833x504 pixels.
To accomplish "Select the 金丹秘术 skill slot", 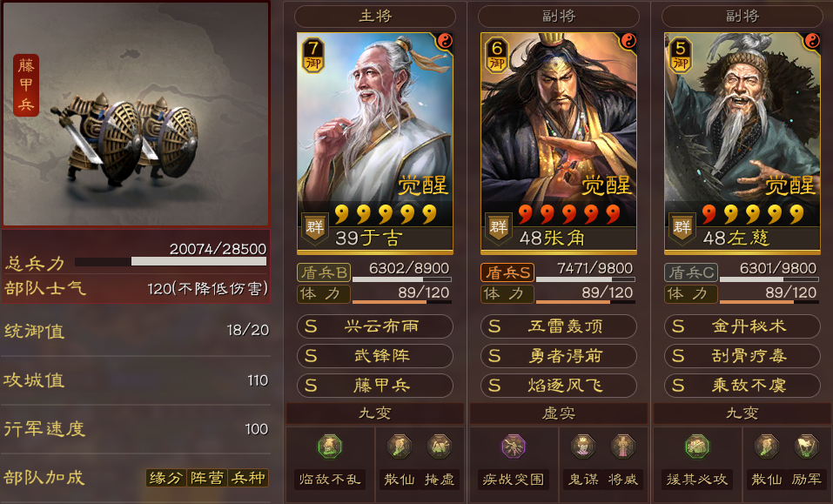I will pos(742,326).
